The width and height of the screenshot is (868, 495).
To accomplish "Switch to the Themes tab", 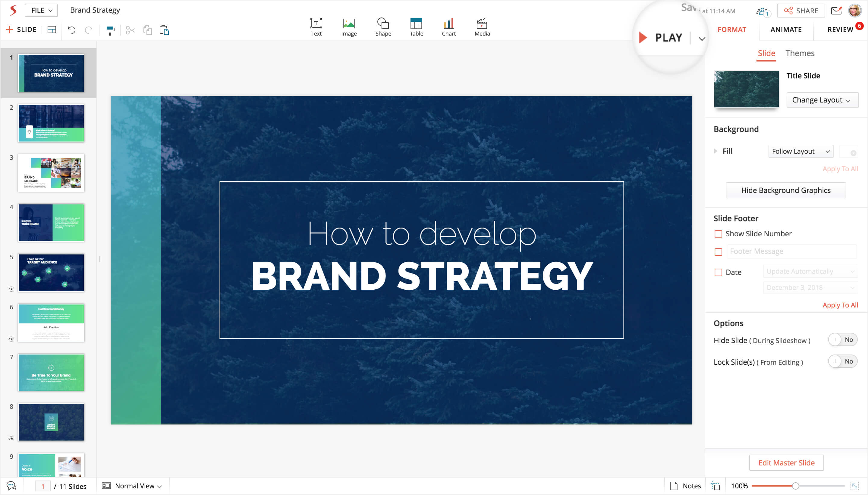I will point(799,53).
